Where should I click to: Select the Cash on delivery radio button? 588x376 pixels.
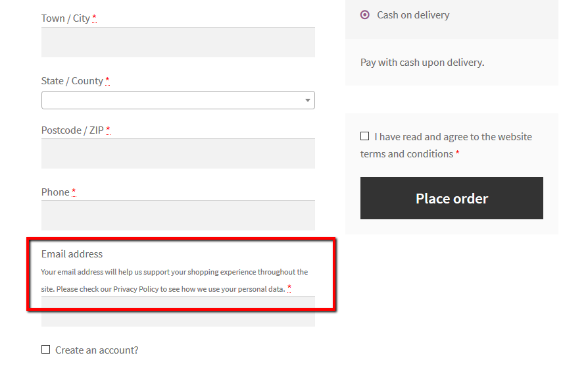pos(365,14)
